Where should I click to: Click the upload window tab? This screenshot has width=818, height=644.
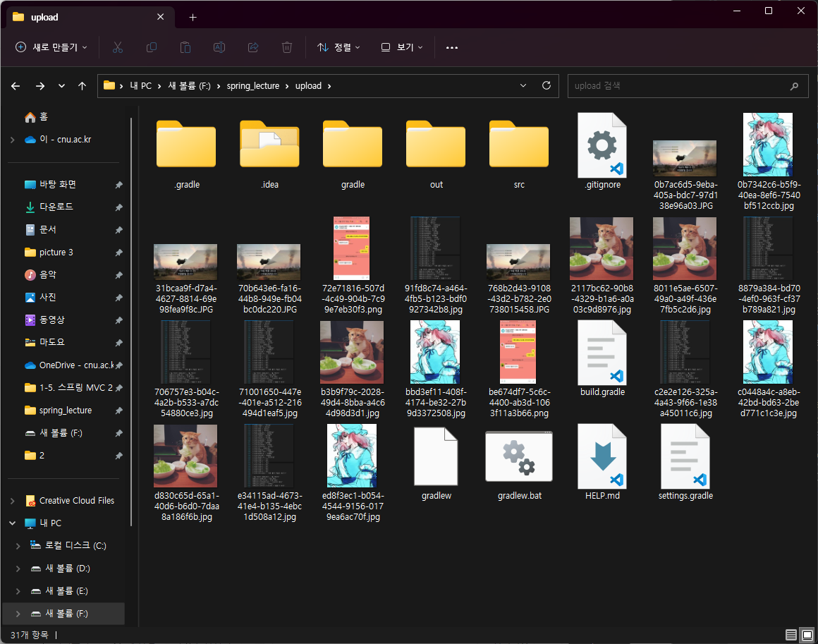[x=89, y=17]
